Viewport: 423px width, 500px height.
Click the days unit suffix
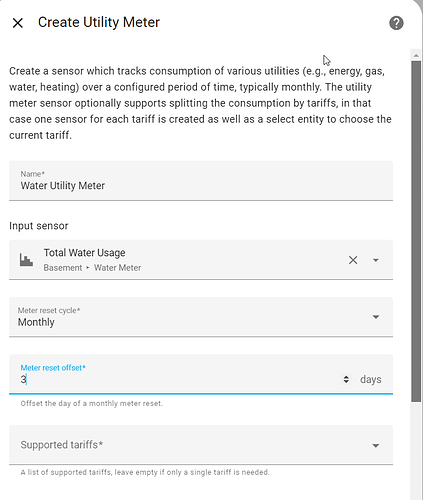click(371, 379)
